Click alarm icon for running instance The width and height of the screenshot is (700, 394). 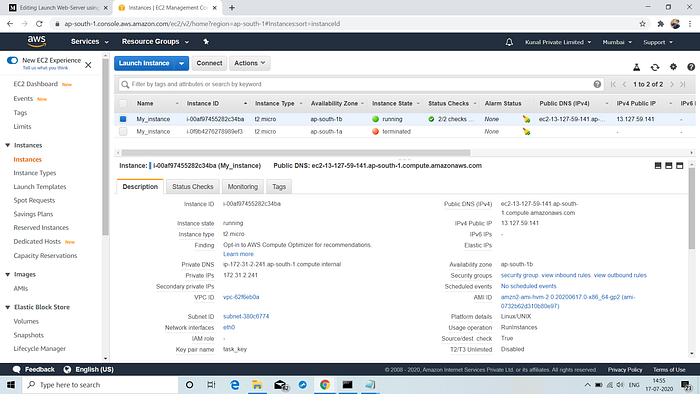[526, 119]
